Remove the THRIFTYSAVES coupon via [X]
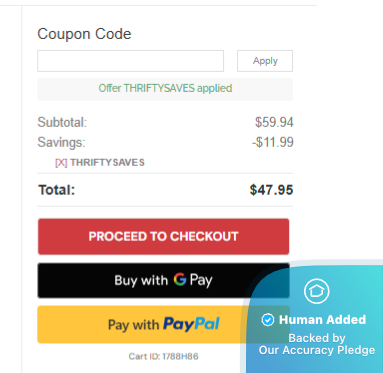Viewport: 383px width, 373px height. (x=61, y=163)
